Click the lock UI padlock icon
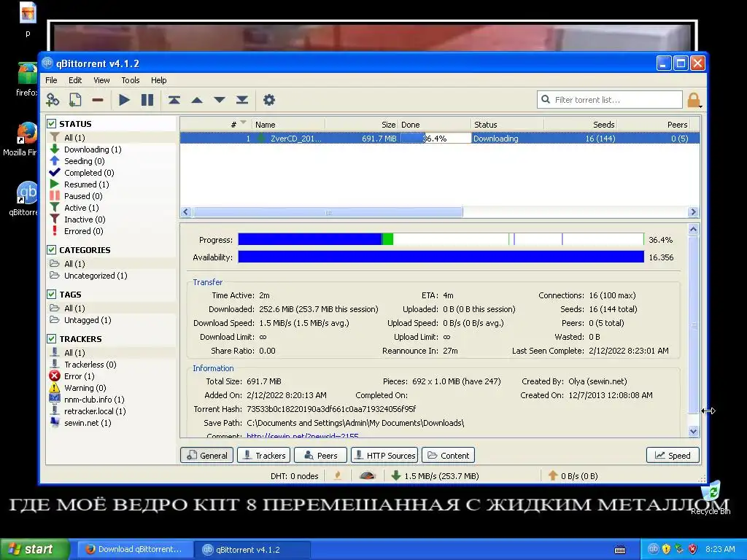747x560 pixels. 694,100
